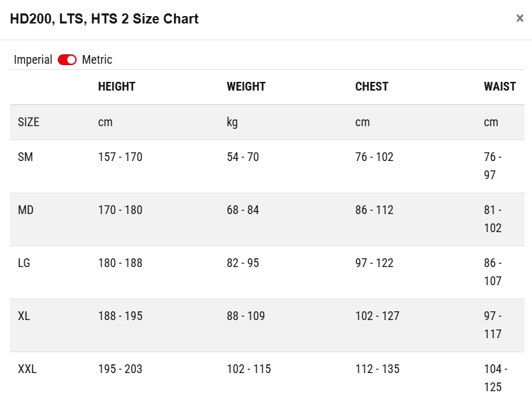Close the size chart dialog

[519, 18]
